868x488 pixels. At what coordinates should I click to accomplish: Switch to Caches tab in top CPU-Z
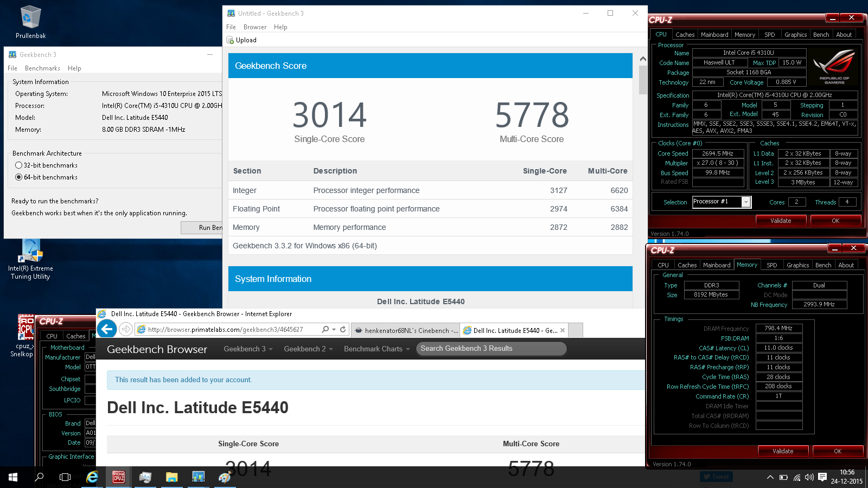pyautogui.click(x=685, y=35)
